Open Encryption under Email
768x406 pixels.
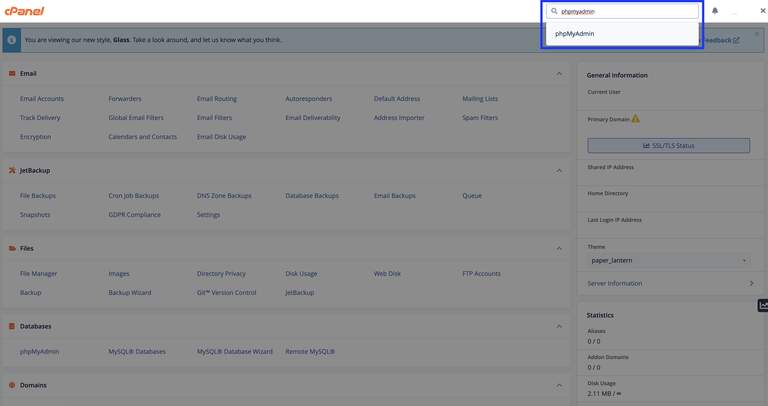(x=35, y=137)
